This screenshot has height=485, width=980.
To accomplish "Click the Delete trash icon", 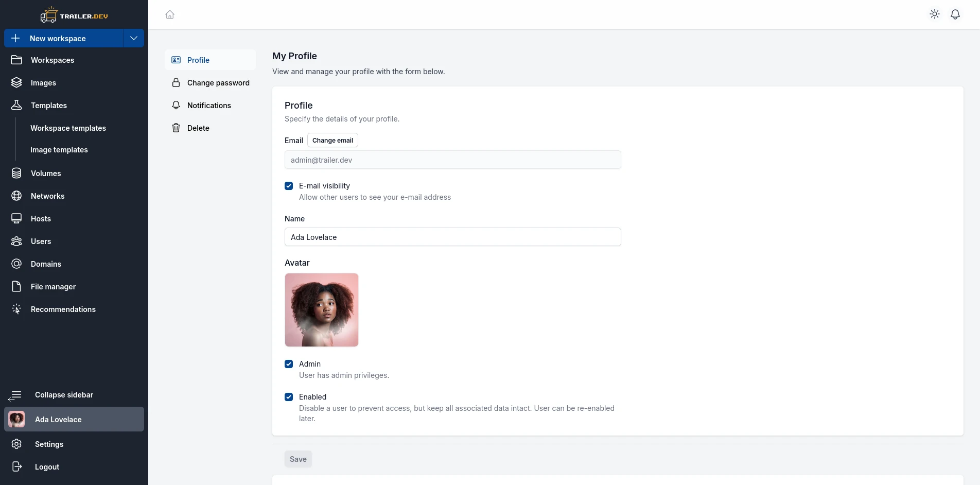I will 176,128.
